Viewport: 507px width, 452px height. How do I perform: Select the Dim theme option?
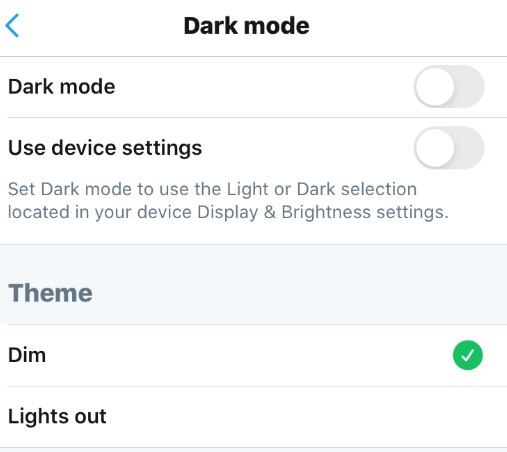pyautogui.click(x=253, y=355)
